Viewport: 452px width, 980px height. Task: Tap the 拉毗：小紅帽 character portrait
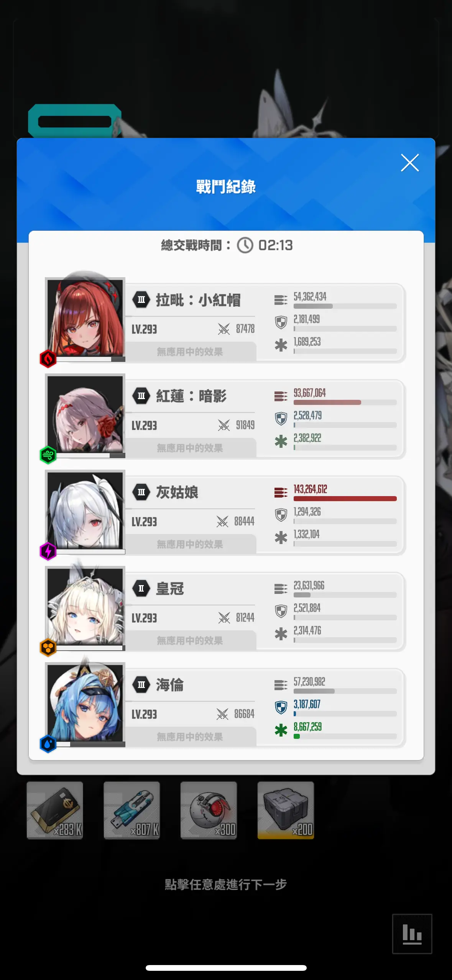[85, 318]
